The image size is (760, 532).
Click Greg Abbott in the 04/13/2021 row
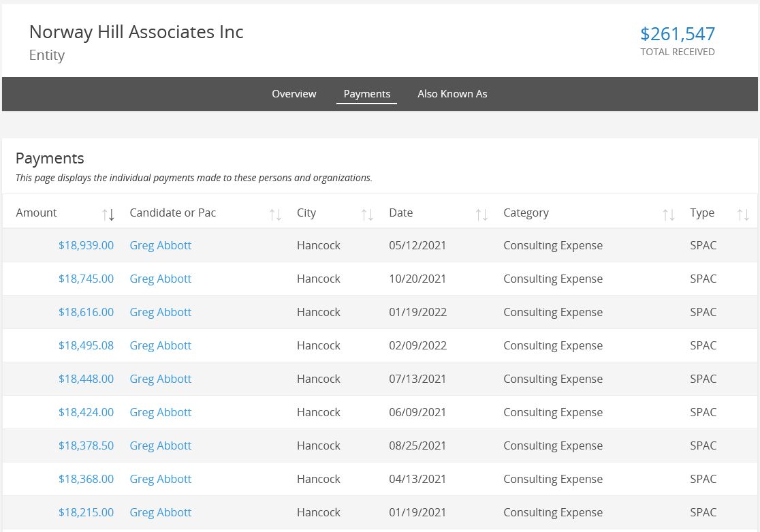click(x=161, y=479)
